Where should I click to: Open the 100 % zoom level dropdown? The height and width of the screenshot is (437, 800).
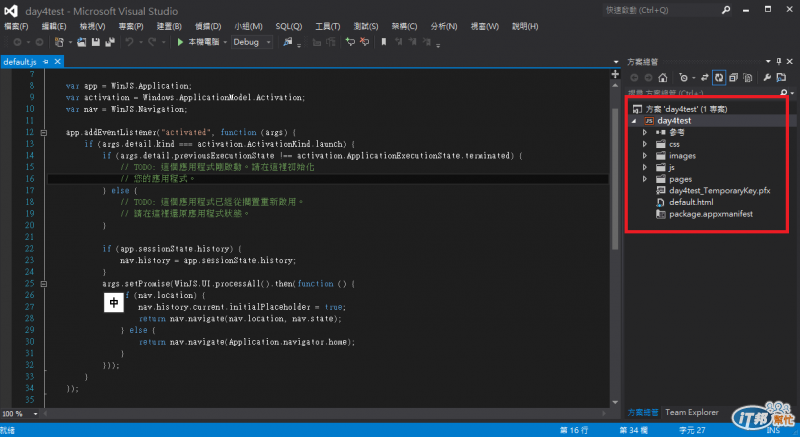tap(35, 414)
